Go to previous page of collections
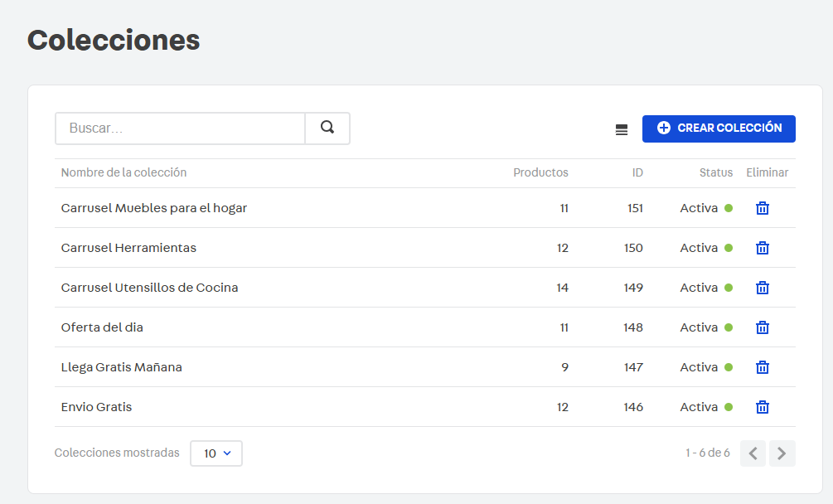The width and height of the screenshot is (833, 504). (753, 453)
